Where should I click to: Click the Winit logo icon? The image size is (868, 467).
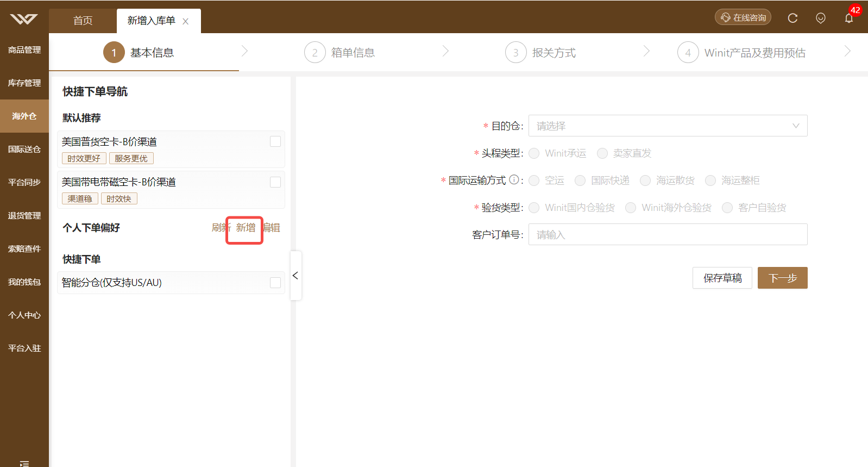pyautogui.click(x=24, y=19)
